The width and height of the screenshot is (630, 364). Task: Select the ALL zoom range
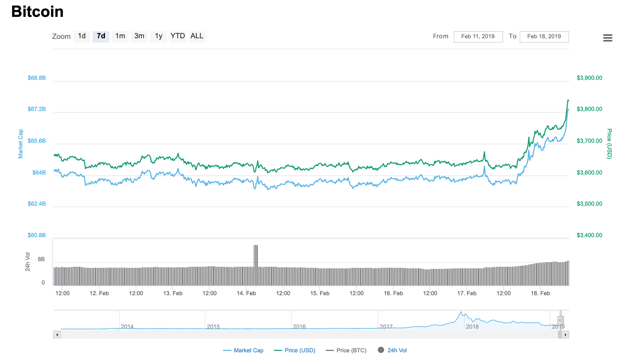pos(197,36)
